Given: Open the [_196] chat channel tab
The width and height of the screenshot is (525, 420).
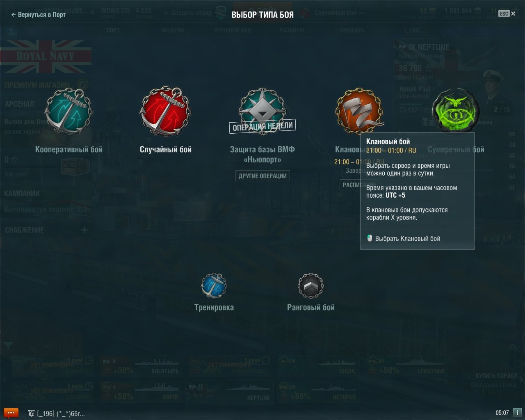Looking at the screenshot, I should pyautogui.click(x=56, y=413).
